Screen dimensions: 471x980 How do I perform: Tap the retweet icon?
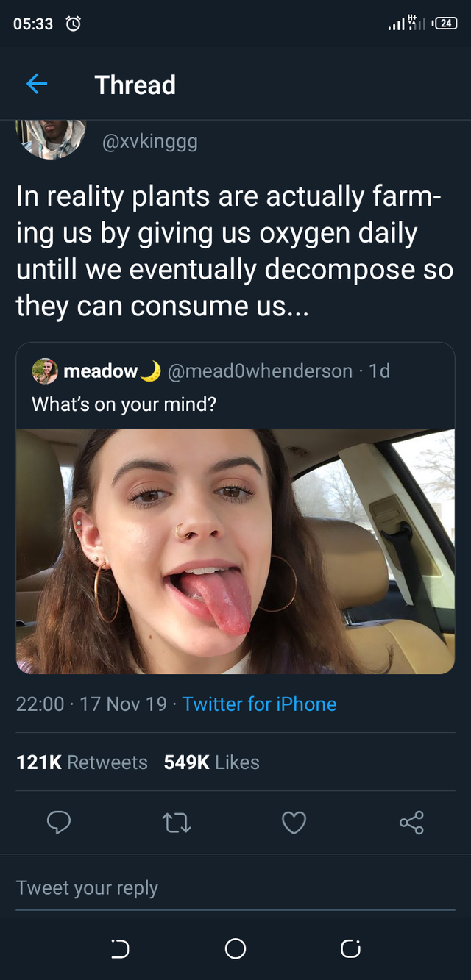[177, 823]
